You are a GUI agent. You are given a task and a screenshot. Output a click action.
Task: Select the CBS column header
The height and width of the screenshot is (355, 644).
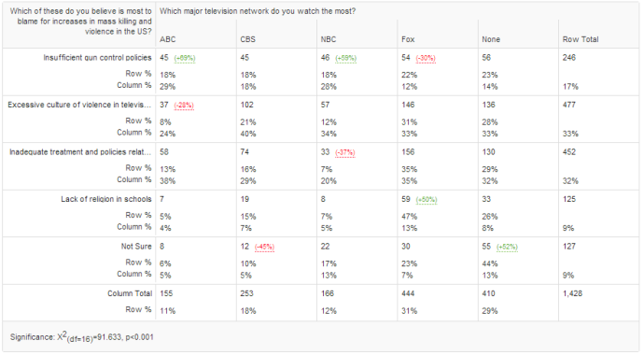(x=247, y=39)
